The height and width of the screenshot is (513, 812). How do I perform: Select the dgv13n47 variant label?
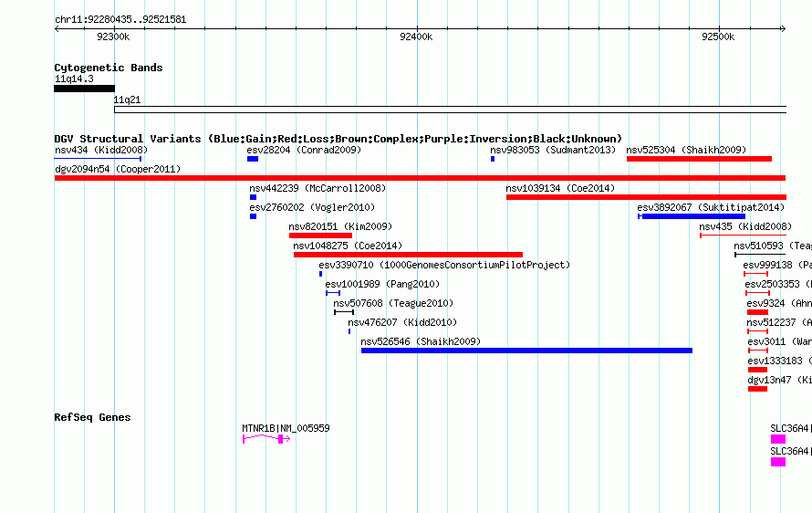780,380
